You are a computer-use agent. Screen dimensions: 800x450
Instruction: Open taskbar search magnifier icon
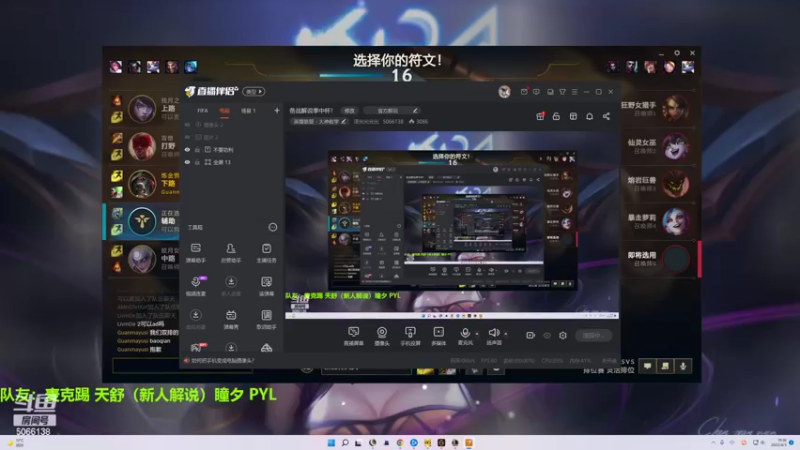click(x=345, y=443)
